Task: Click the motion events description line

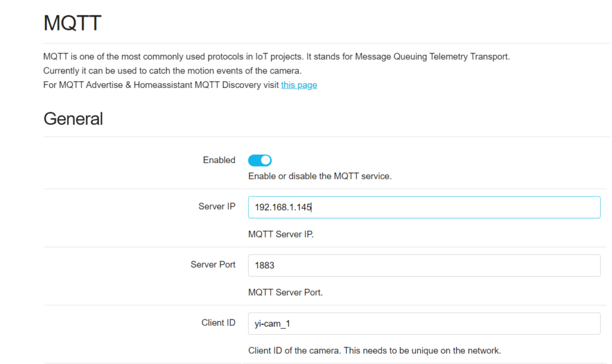Action: [172, 71]
